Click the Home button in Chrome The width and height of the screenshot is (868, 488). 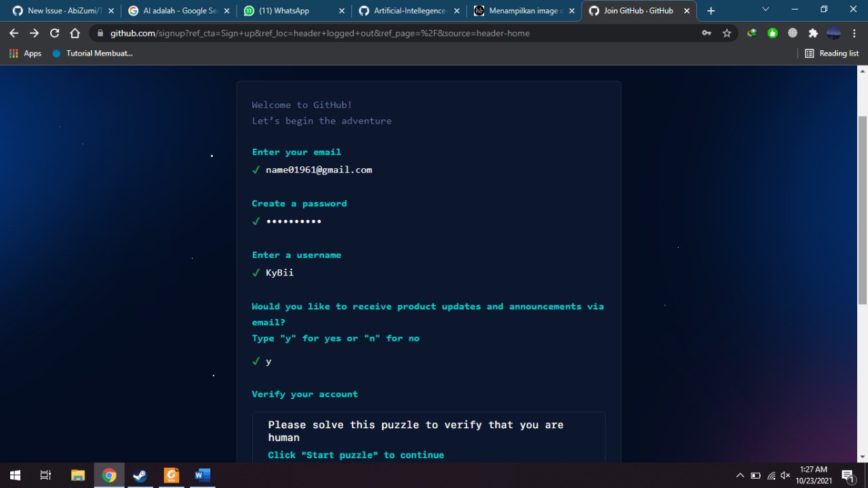(75, 33)
